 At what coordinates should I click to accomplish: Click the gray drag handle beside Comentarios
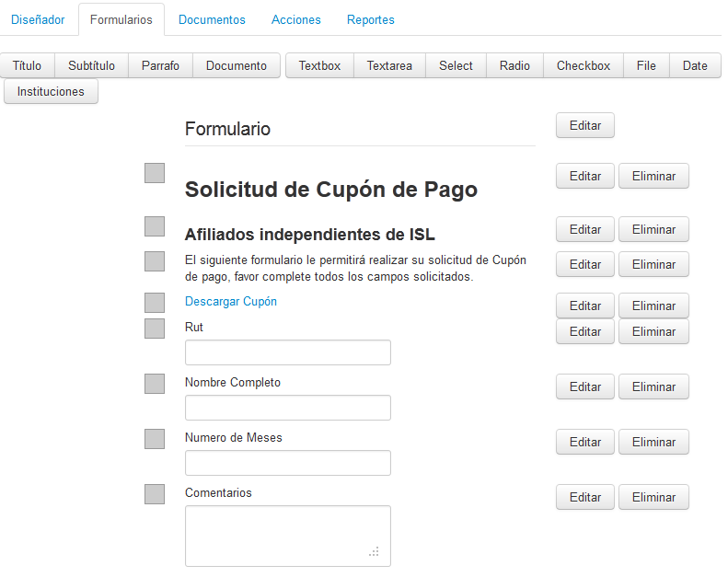pyautogui.click(x=155, y=494)
